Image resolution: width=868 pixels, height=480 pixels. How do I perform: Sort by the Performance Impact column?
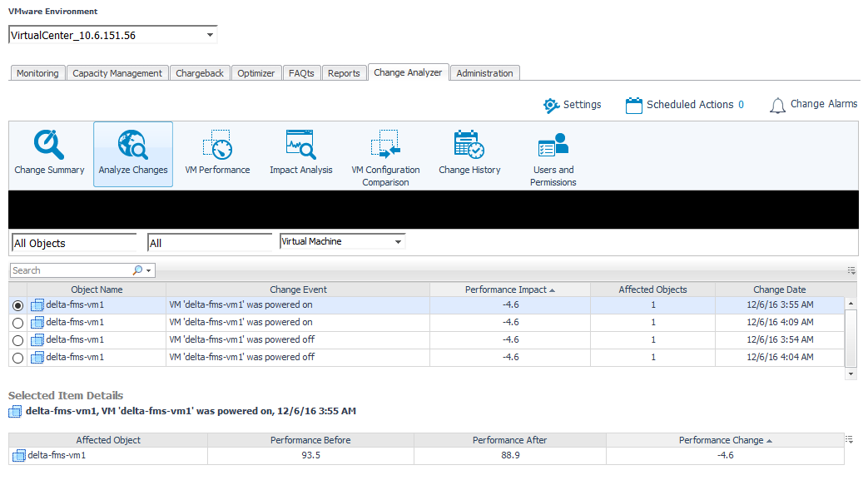coord(510,289)
